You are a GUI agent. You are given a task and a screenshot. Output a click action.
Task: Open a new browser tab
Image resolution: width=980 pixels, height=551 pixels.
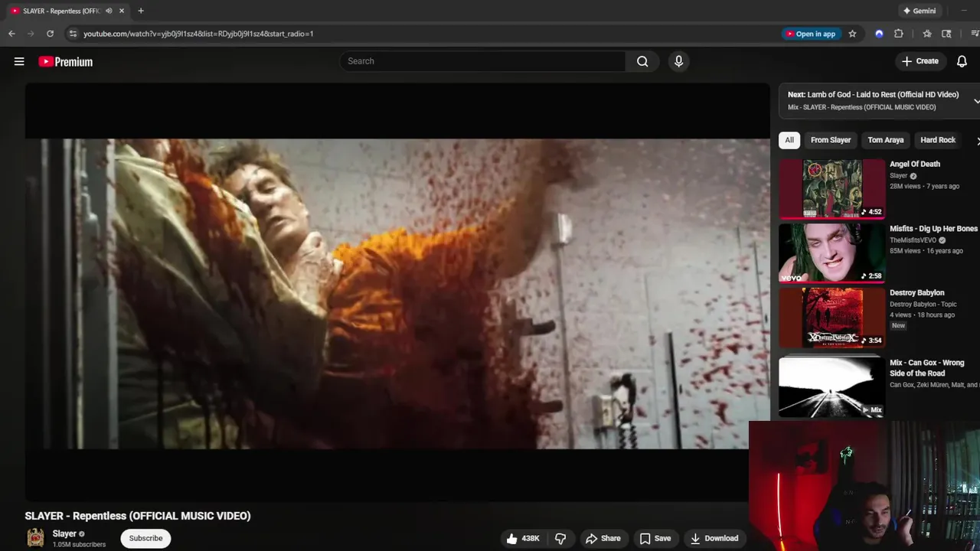tap(141, 11)
